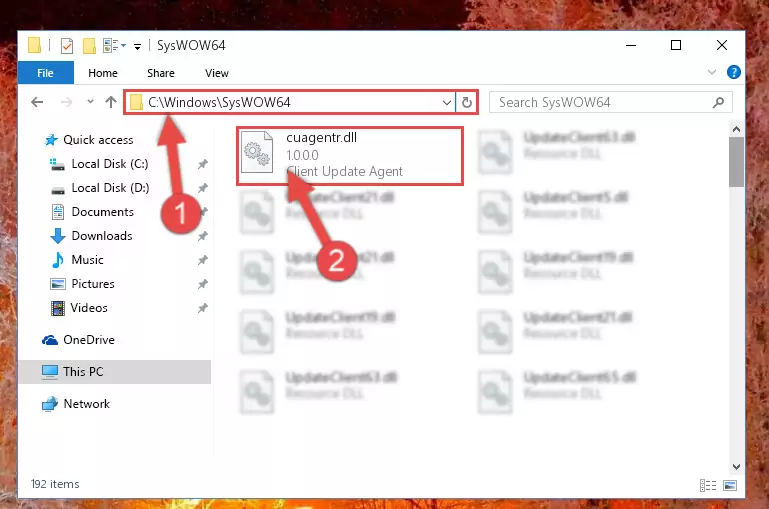The image size is (769, 509).
Task: Select Quick access in navigation pane
Action: [98, 140]
